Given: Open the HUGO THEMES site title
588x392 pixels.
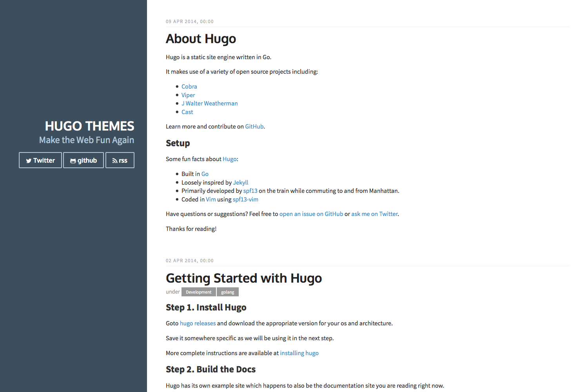Looking at the screenshot, I should (x=89, y=126).
